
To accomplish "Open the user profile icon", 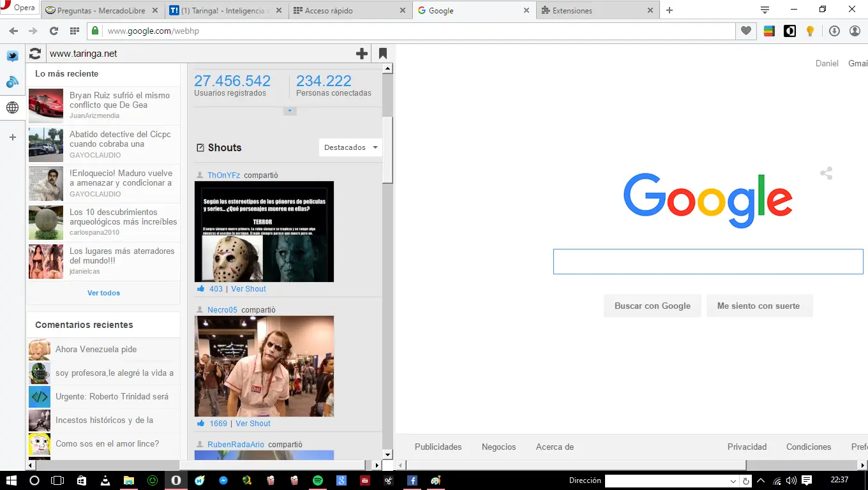I will tap(855, 31).
